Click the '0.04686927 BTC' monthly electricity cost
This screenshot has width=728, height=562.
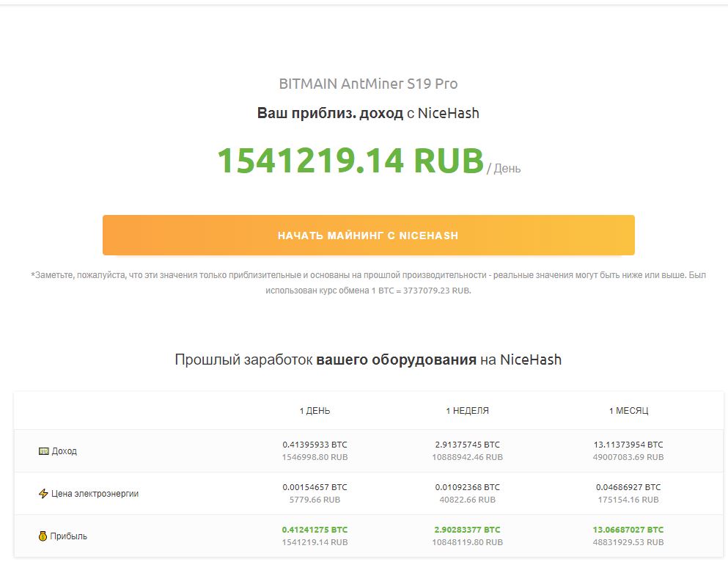click(628, 487)
